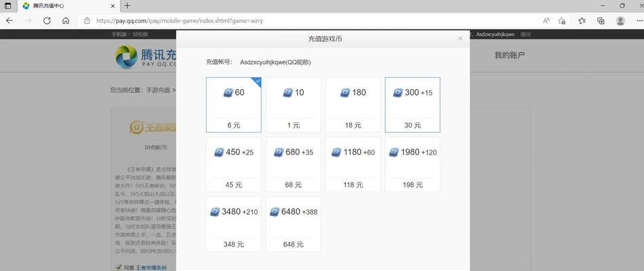The width and height of the screenshot is (644, 271).
Task: Click the 充值游戏币 dialog title
Action: pos(325,39)
